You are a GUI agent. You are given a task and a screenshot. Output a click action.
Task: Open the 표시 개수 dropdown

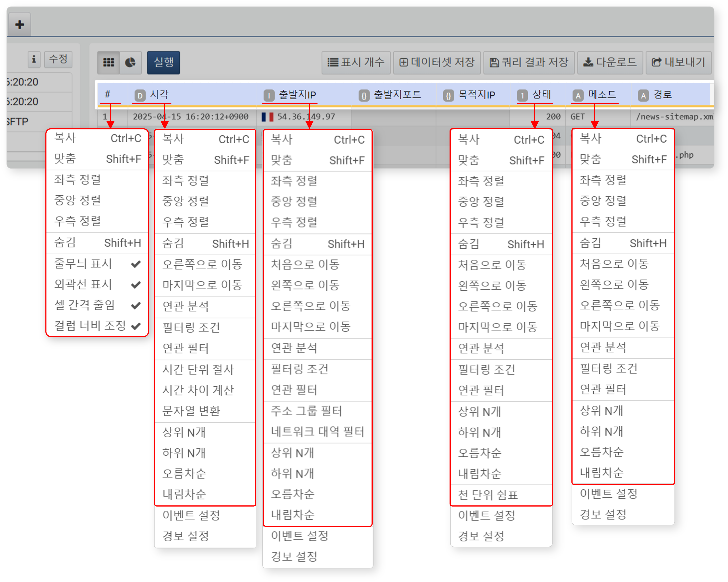coord(356,62)
